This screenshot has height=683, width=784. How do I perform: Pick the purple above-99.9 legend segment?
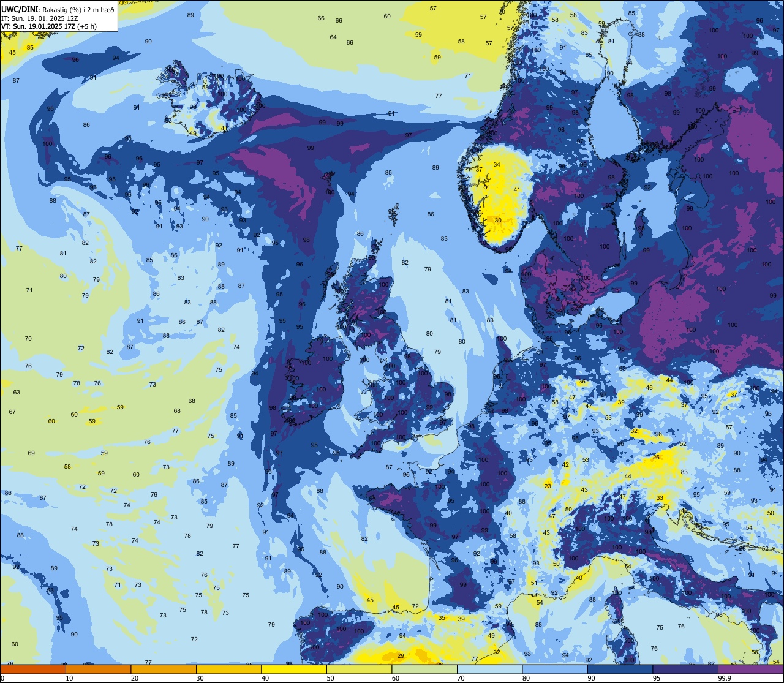point(751,669)
